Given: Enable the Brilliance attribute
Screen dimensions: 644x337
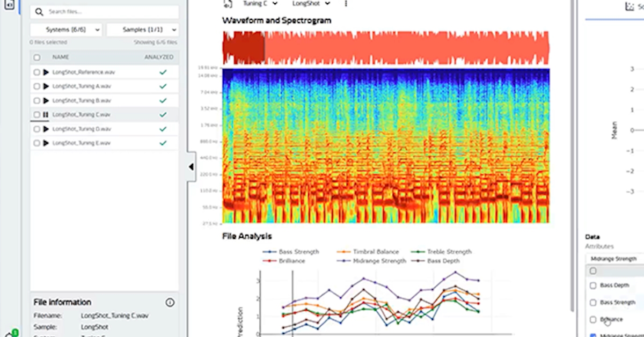Looking at the screenshot, I should (x=592, y=319).
